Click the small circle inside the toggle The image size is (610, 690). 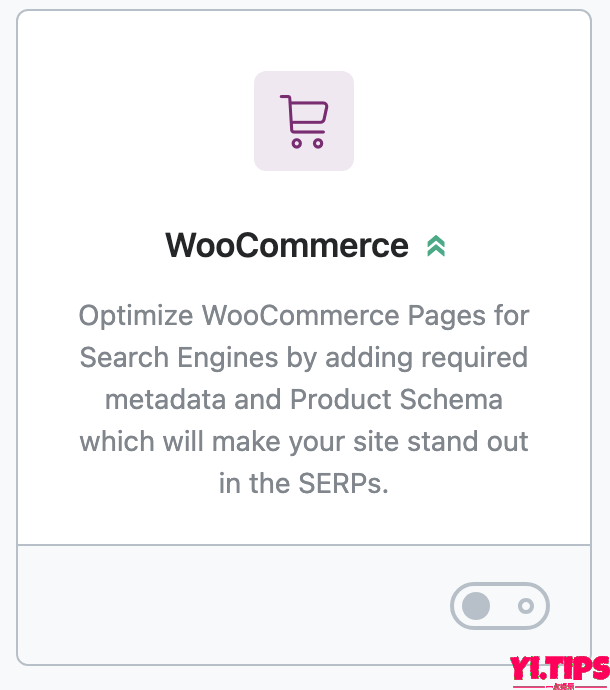(527, 606)
